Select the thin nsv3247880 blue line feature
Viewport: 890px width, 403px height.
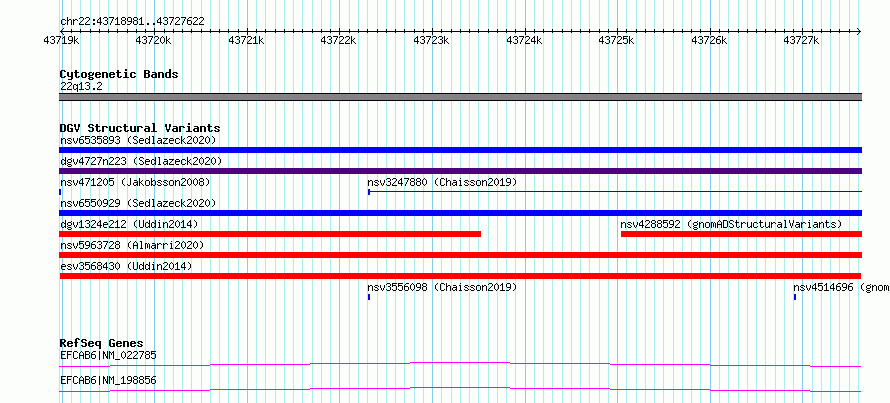(x=615, y=192)
